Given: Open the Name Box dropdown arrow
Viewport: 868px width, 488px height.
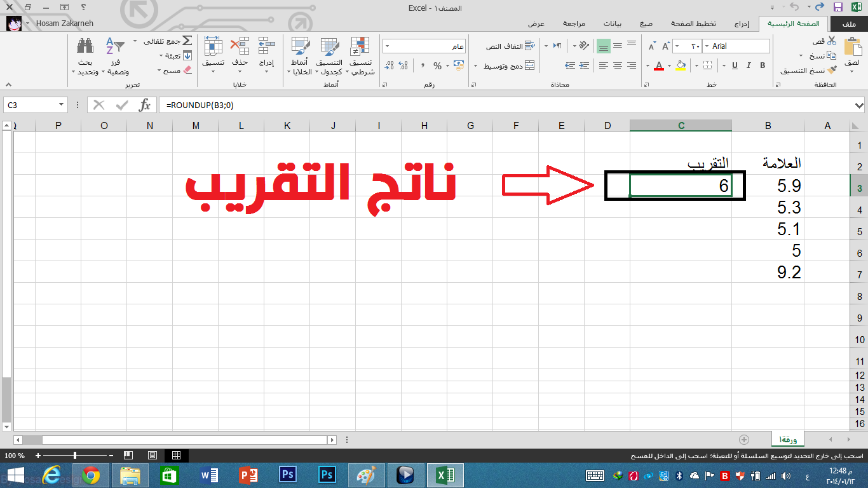Looking at the screenshot, I should [x=61, y=105].
